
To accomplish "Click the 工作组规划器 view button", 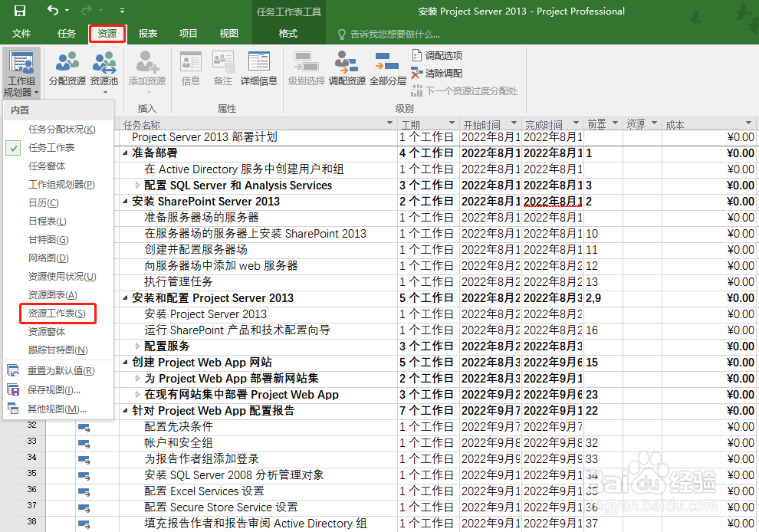I will [x=21, y=73].
